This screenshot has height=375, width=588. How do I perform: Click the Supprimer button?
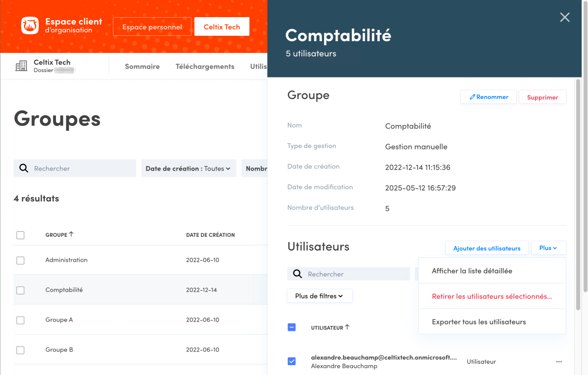pyautogui.click(x=542, y=97)
